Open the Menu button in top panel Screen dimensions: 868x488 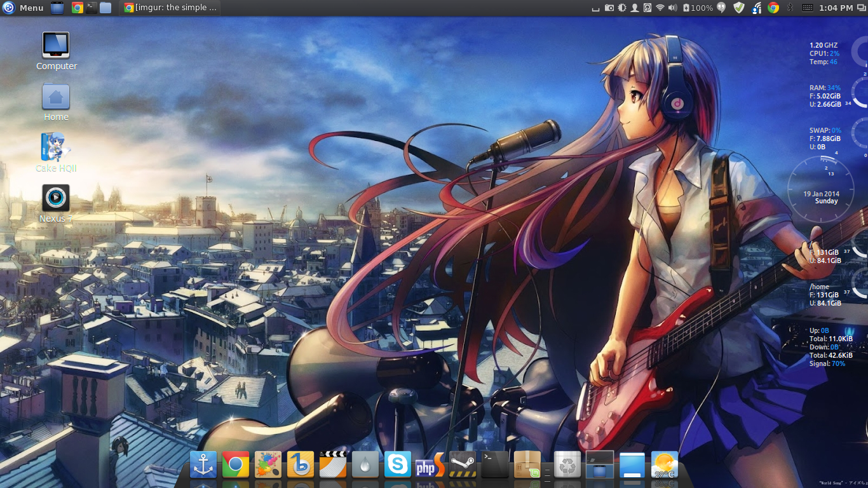click(24, 8)
